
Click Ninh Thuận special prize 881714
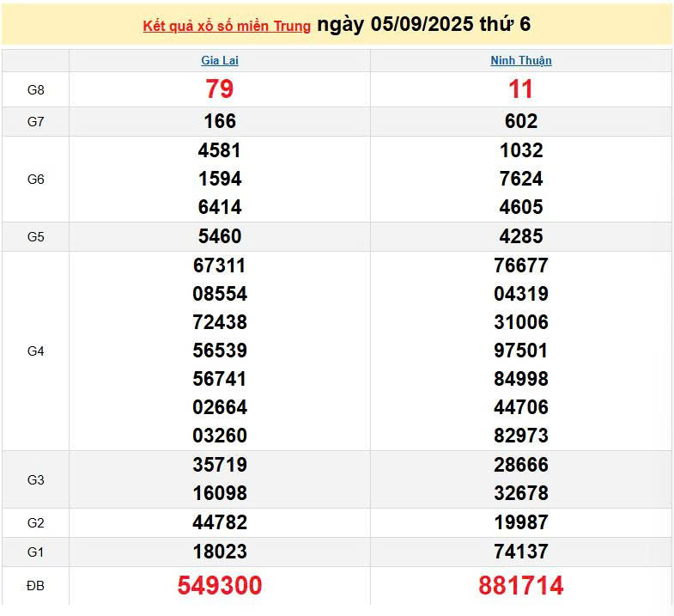point(521,586)
